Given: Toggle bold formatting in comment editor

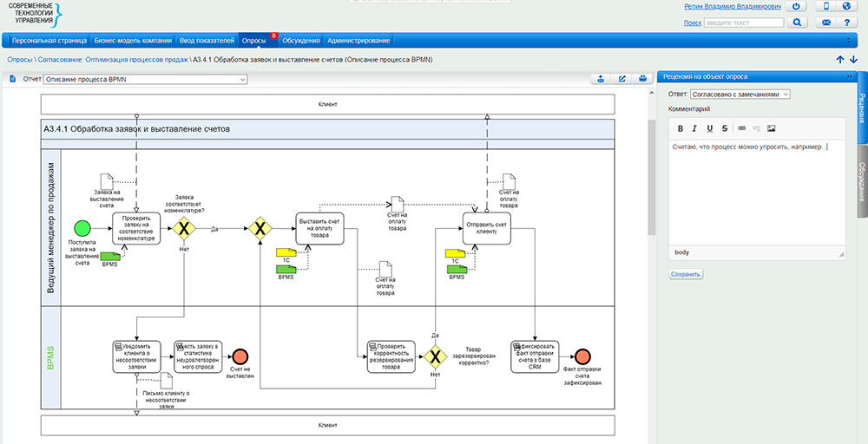Looking at the screenshot, I should pos(681,128).
